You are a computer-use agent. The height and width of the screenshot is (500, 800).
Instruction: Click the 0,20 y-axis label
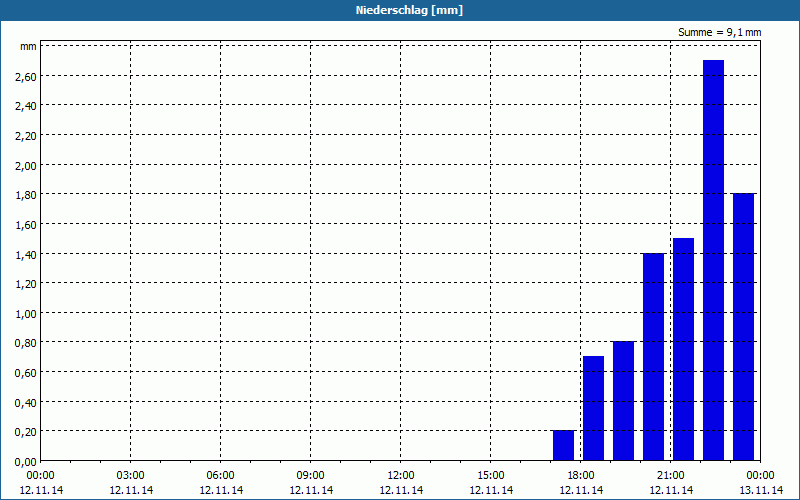coord(26,432)
